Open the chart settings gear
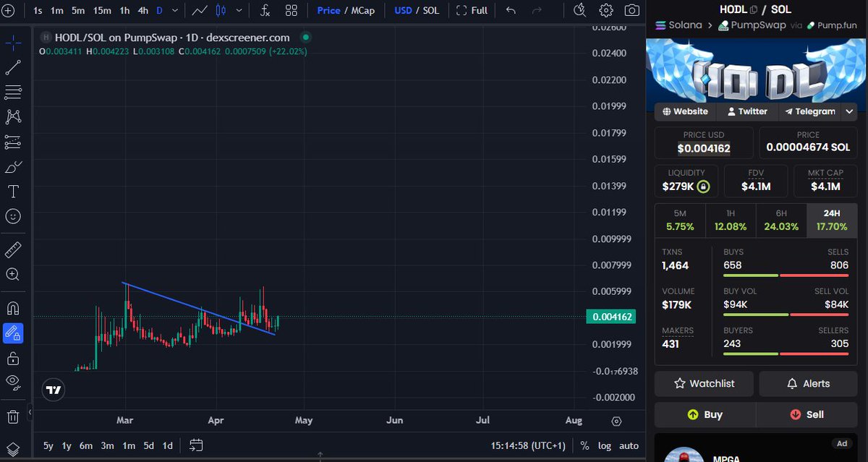Image resolution: width=868 pixels, height=462 pixels. tap(606, 10)
